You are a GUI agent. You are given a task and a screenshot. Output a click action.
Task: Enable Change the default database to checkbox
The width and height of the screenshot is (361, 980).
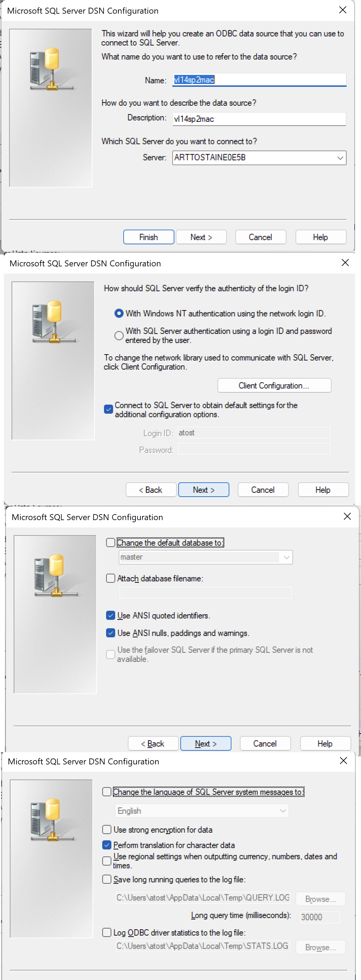click(x=111, y=542)
